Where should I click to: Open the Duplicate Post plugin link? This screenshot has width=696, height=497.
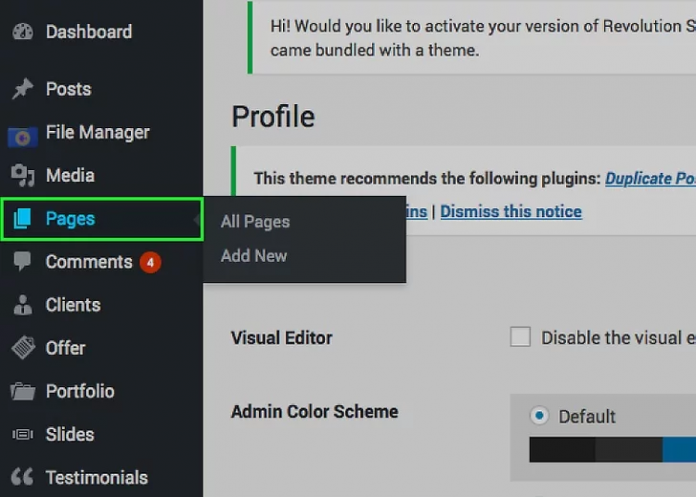click(650, 178)
